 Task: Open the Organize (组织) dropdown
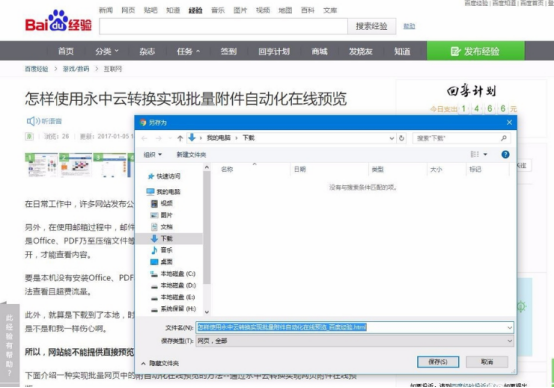(x=153, y=154)
